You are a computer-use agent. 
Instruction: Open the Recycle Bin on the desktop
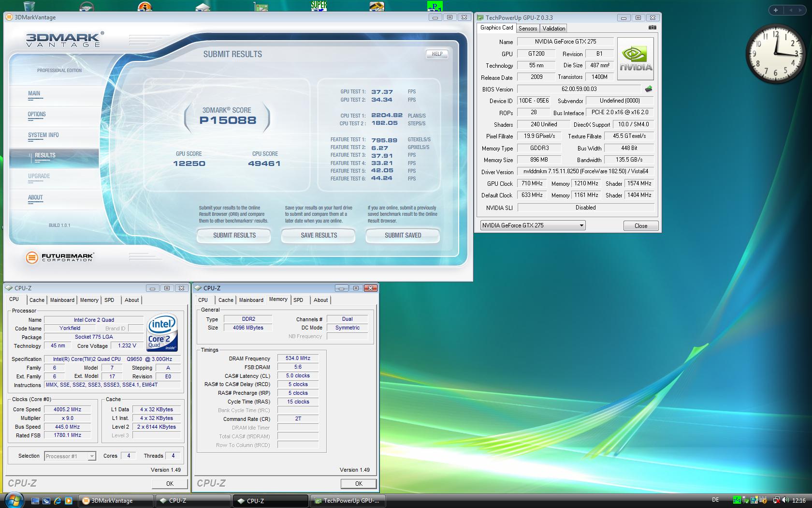[x=29, y=5]
